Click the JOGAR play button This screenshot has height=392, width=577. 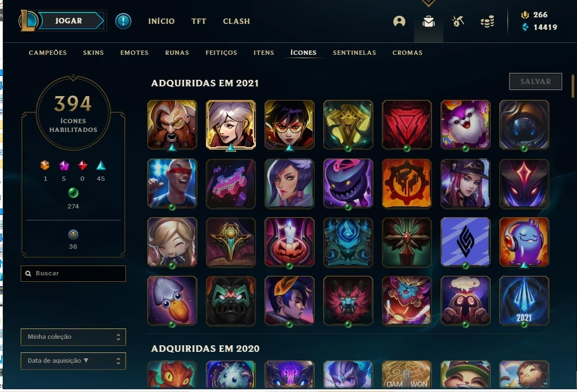coord(70,21)
